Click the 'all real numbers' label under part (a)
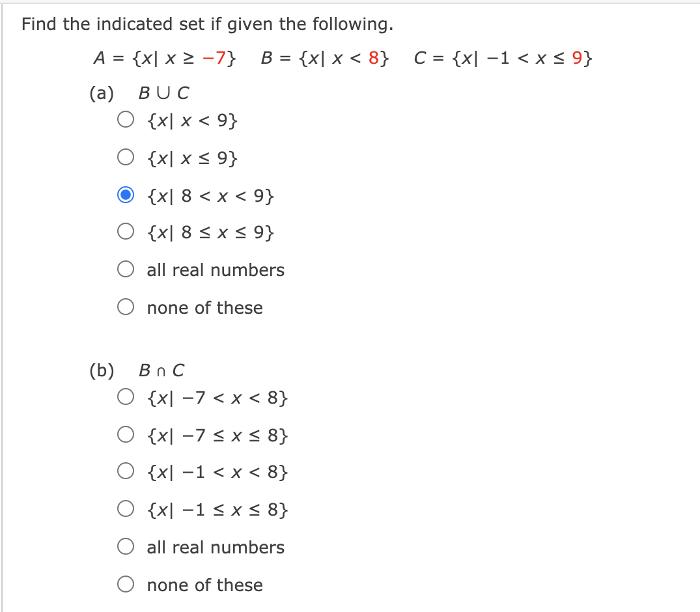This screenshot has width=700, height=612. point(215,270)
